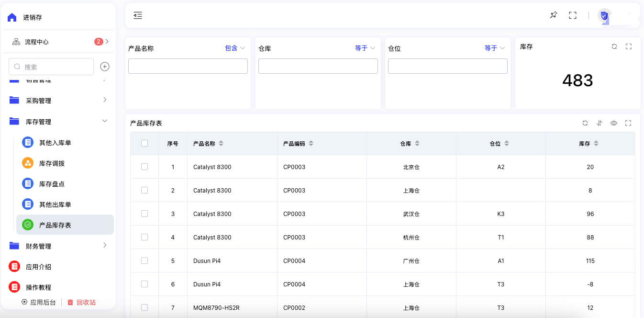Open the 回收站 link
Image resolution: width=644 pixels, height=318 pixels.
pyautogui.click(x=81, y=302)
